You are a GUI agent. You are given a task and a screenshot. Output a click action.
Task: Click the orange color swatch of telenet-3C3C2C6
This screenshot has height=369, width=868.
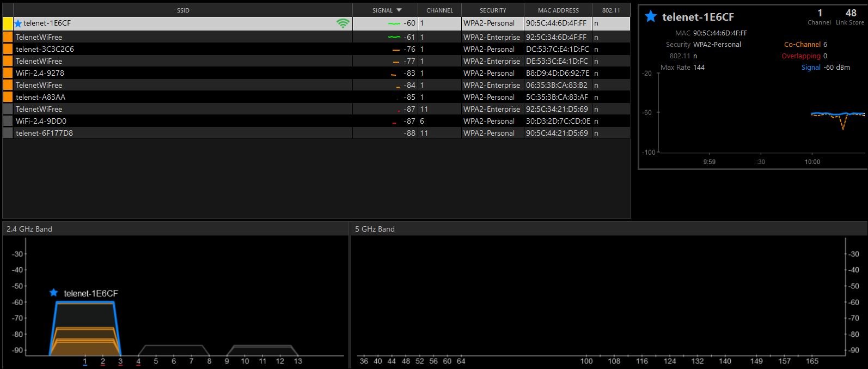(x=8, y=49)
